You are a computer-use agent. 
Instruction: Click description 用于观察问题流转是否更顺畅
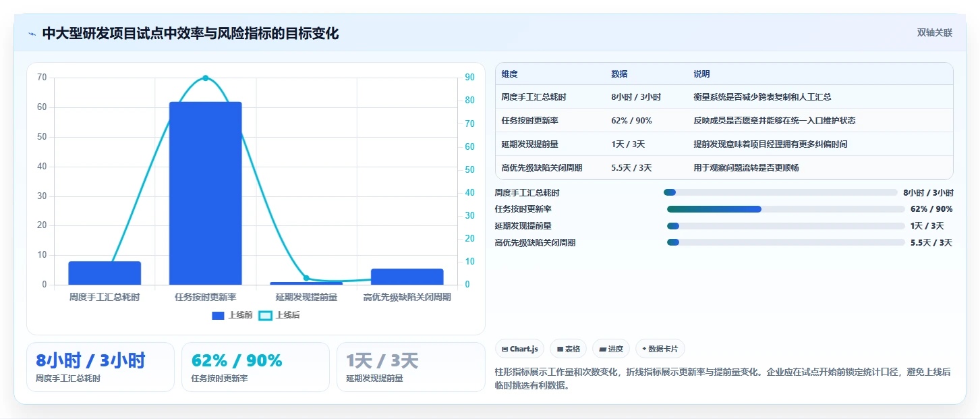pyautogui.click(x=746, y=168)
